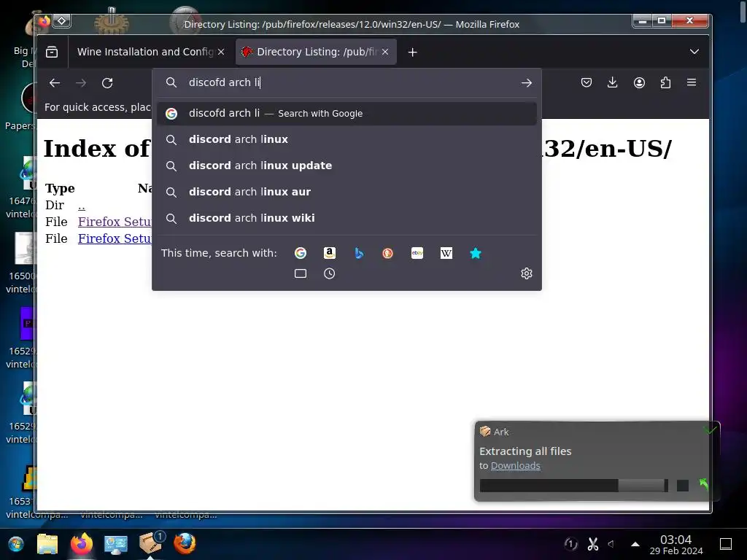Viewport: 747px width, 560px height.
Task: Save page to Pocket
Action: click(x=587, y=83)
